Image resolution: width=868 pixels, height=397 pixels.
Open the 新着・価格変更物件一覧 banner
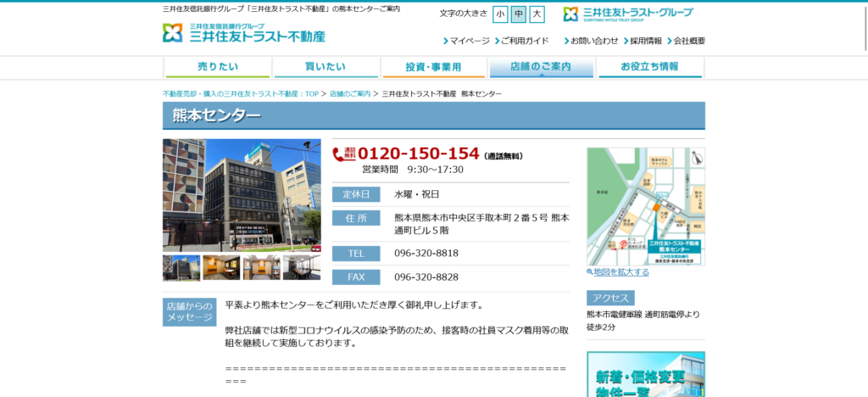point(646,374)
